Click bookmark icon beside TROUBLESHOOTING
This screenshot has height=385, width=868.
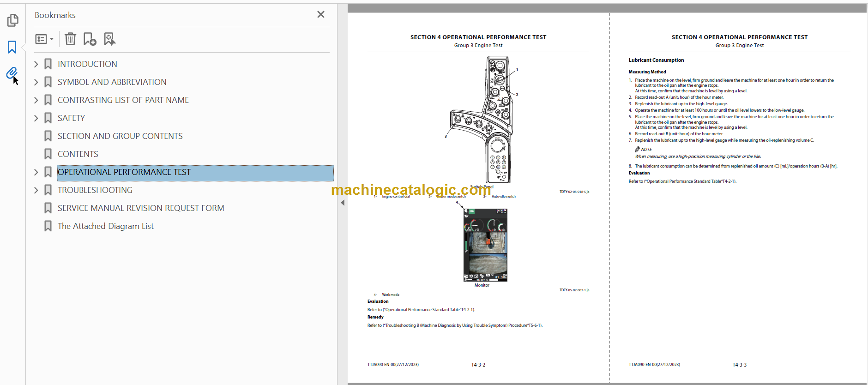point(48,190)
